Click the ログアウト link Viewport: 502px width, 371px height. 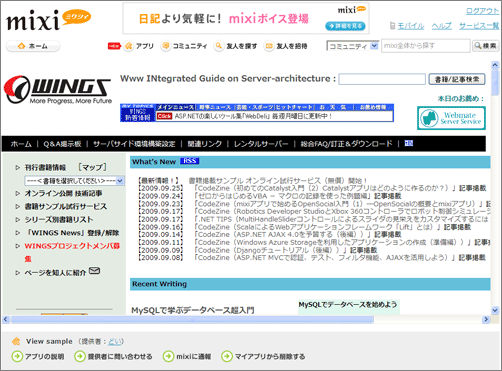coord(482,11)
